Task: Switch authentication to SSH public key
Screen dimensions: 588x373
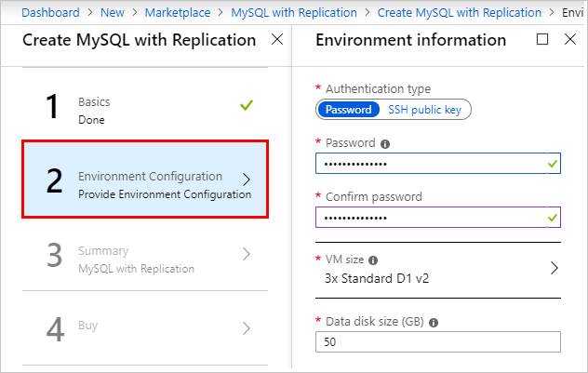Action: [x=426, y=110]
